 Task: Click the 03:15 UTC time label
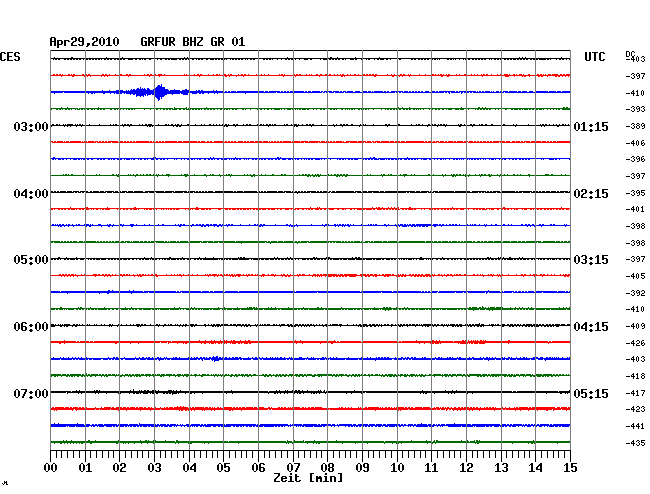pos(591,260)
